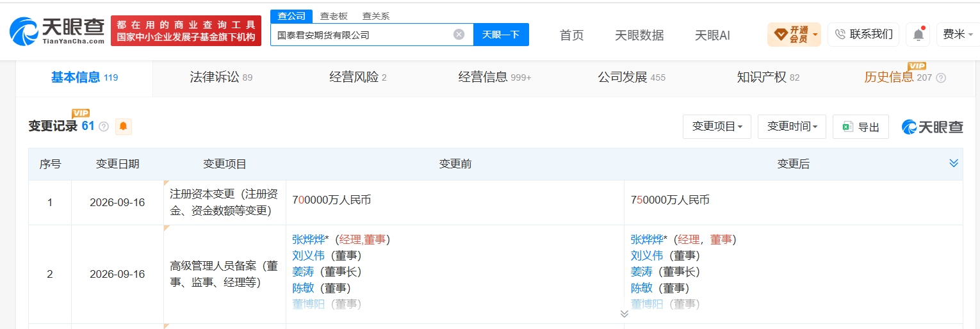Open 姜涛 link in 变更前 column

[303, 271]
